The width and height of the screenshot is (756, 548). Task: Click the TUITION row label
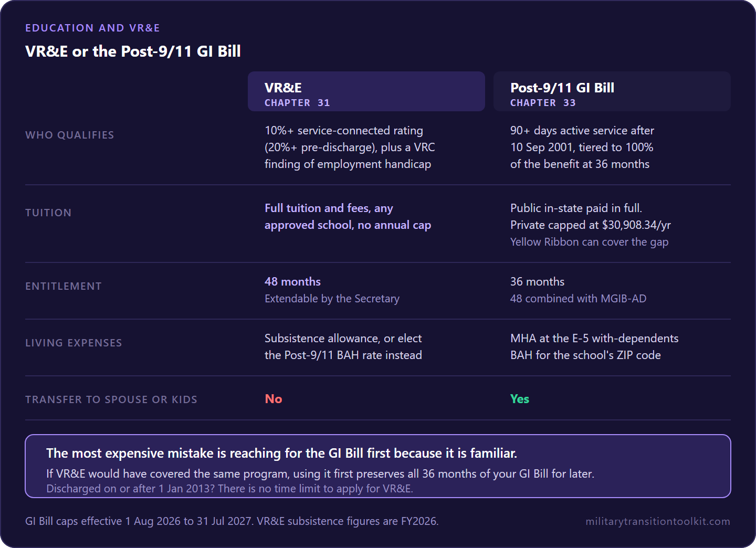coord(48,213)
